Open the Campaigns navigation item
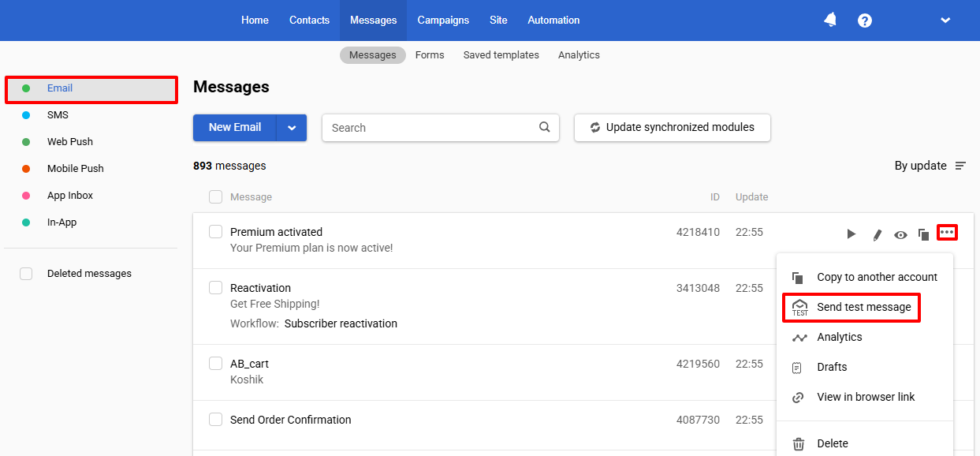This screenshot has width=980, height=456. 443,21
